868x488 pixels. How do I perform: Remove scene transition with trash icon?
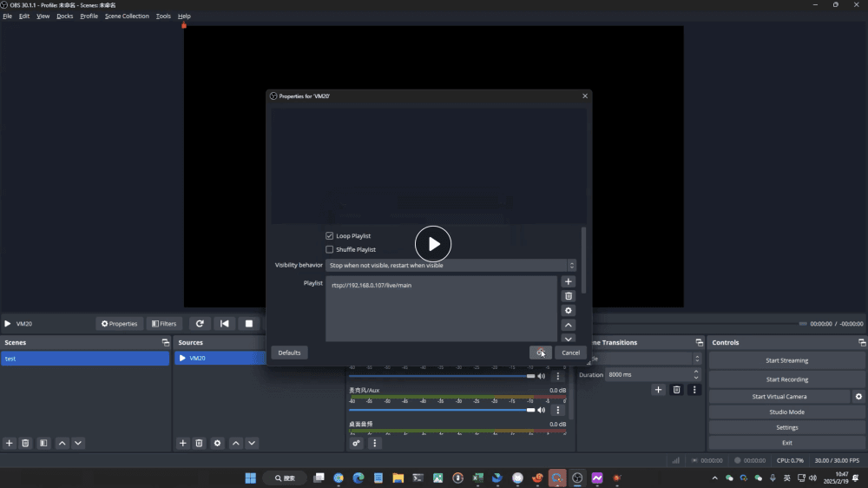pyautogui.click(x=676, y=390)
